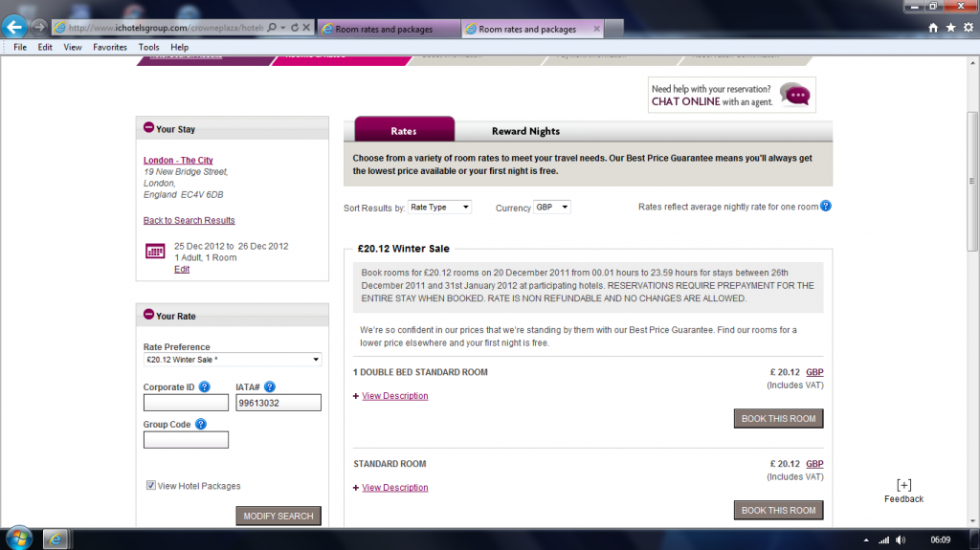Click the page vertical scrollbar thumb
This screenshot has width=980, height=550.
972,181
